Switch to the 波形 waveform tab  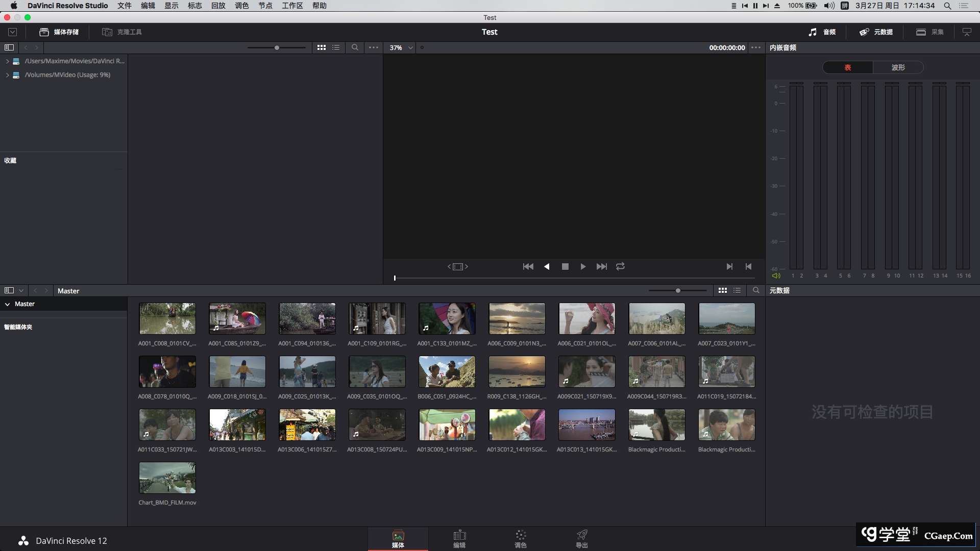[x=898, y=67]
